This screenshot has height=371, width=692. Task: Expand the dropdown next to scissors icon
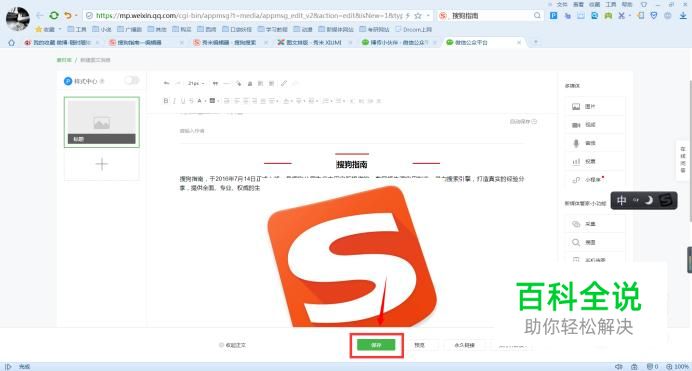point(629,15)
